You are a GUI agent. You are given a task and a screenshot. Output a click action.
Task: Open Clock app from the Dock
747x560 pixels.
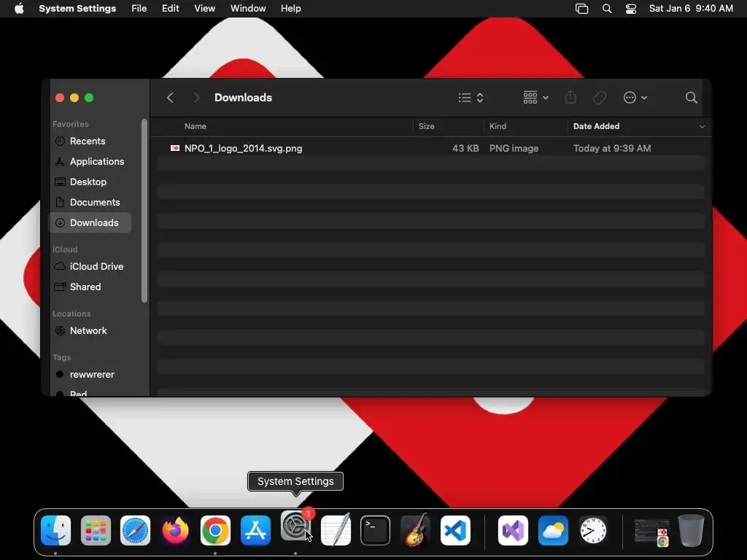point(593,531)
